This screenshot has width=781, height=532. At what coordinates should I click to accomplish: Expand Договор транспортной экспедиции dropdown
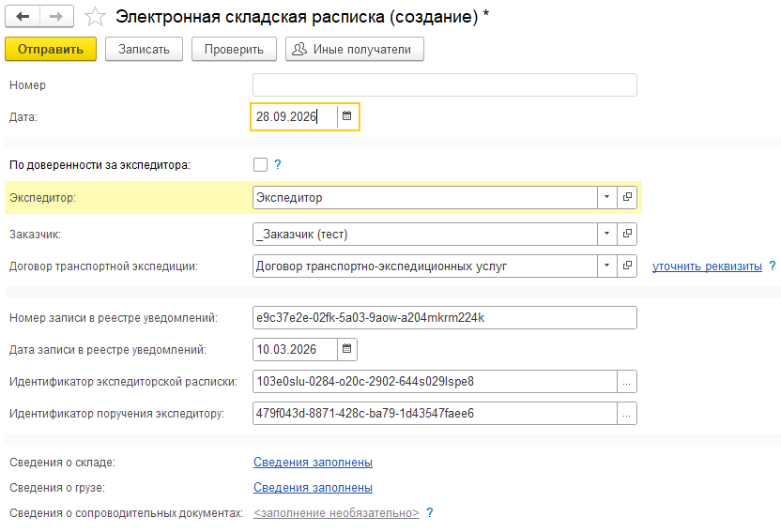606,266
